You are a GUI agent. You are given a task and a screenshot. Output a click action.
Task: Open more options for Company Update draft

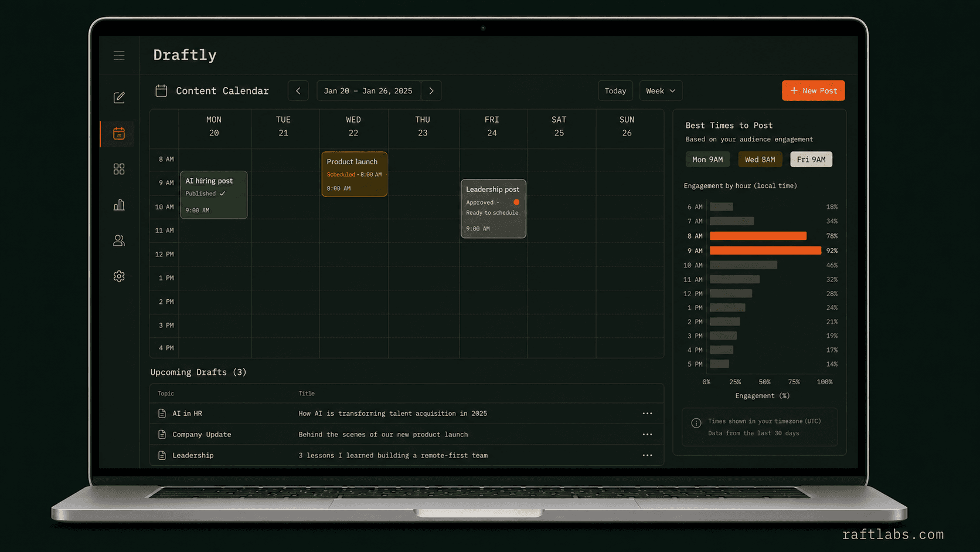point(647,435)
